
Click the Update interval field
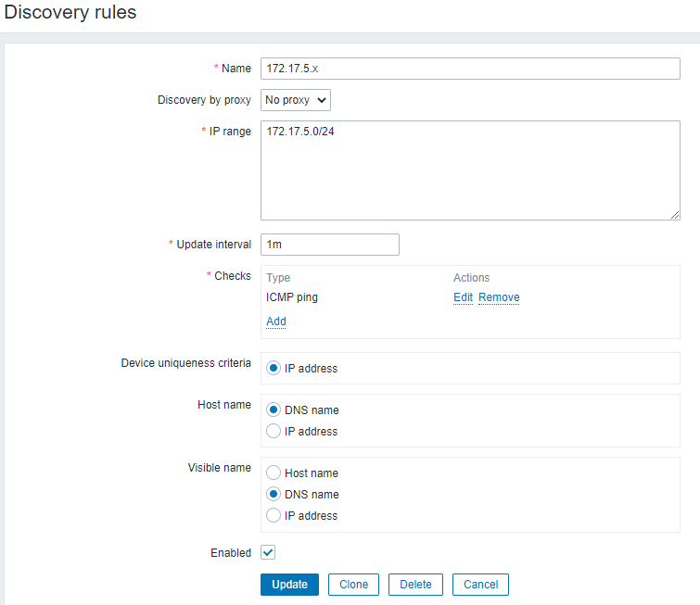point(329,245)
